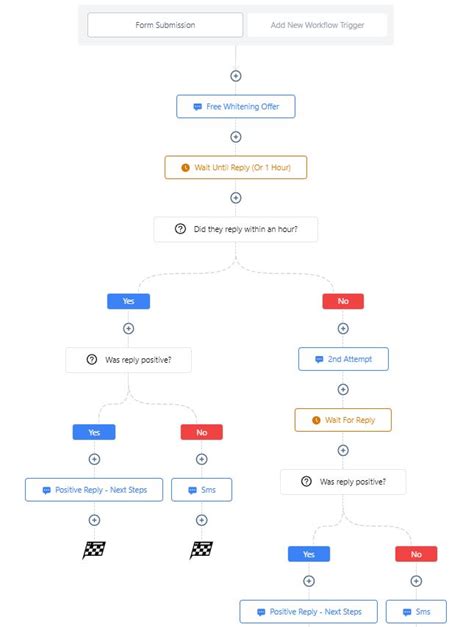Image resolution: width=474 pixels, height=627 pixels.
Task: Select the red No branch above 2nd Attempt
Action: tap(343, 301)
